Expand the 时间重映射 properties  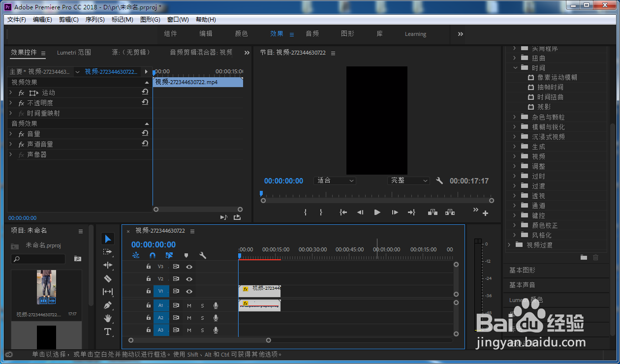[11, 113]
